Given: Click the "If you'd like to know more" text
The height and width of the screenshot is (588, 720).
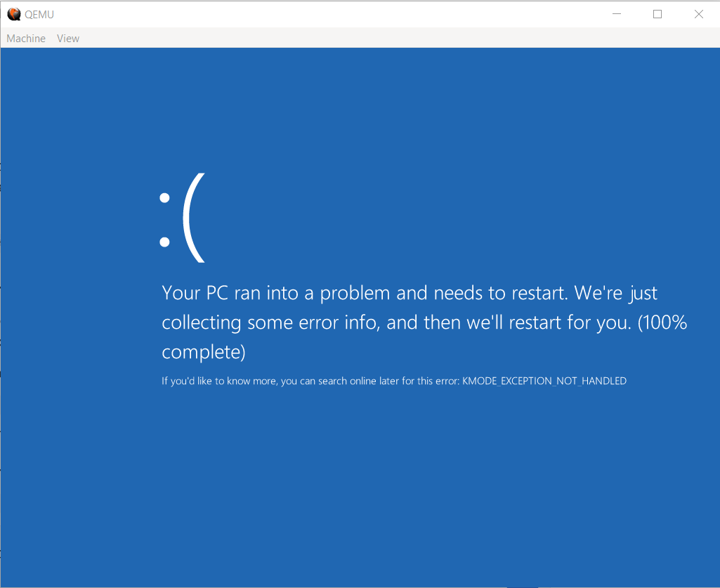Looking at the screenshot, I should pyautogui.click(x=219, y=381).
